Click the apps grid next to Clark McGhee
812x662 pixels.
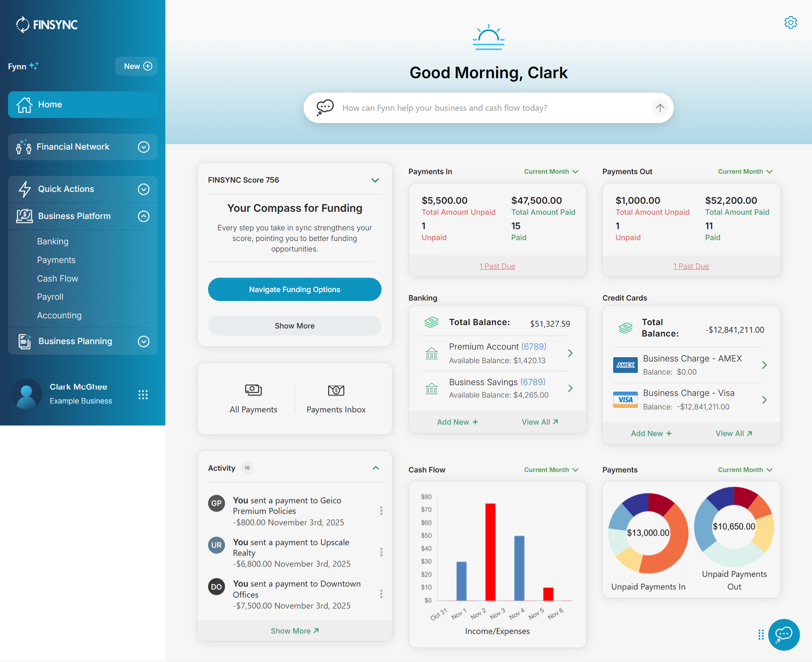[x=143, y=394]
